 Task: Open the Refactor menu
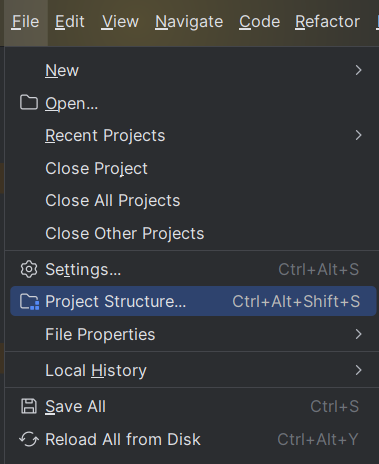coord(327,22)
